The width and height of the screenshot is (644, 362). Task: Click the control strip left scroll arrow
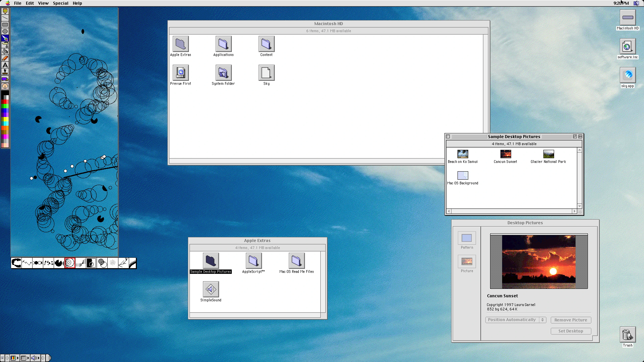(x=7, y=358)
